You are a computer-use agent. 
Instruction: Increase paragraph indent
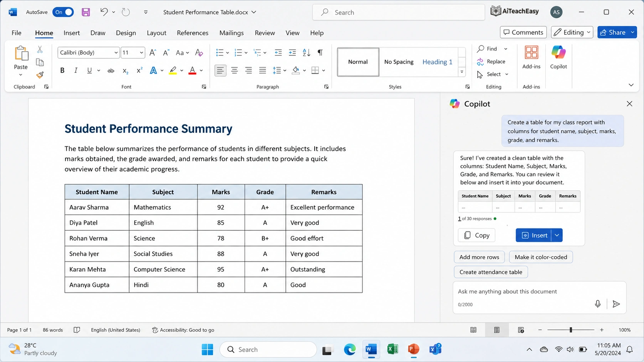tap(292, 53)
